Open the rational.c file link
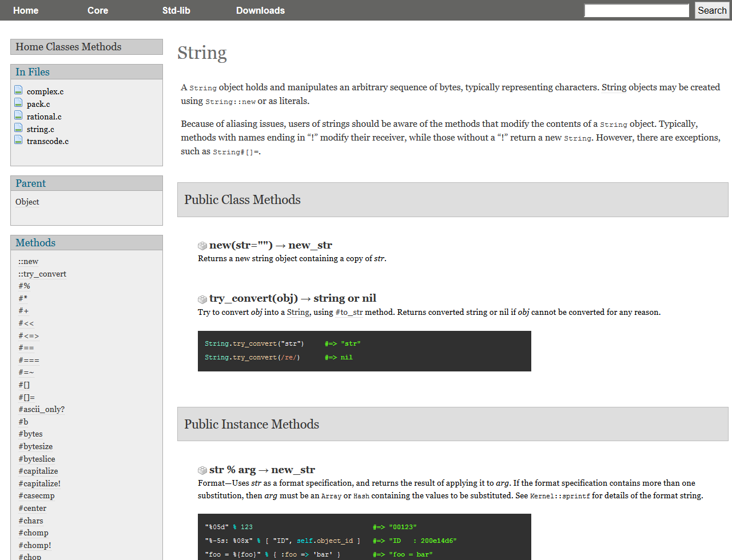732x560 pixels. point(44,117)
